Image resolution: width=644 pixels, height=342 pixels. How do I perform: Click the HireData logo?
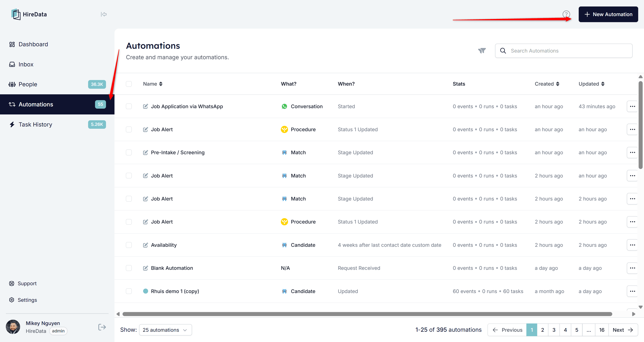point(29,14)
